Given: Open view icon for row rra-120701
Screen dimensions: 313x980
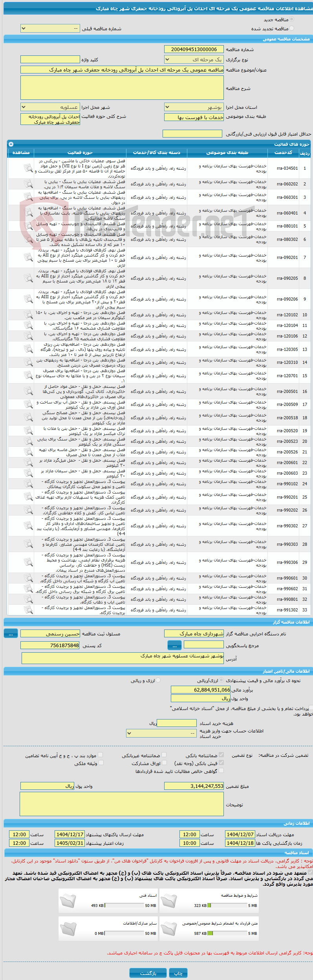Looking at the screenshot, I should point(28,376).
